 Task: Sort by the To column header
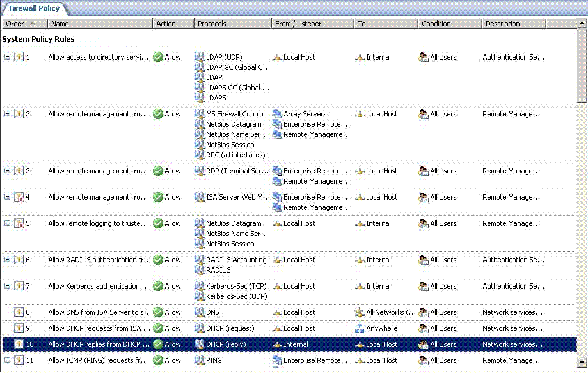pyautogui.click(x=386, y=24)
